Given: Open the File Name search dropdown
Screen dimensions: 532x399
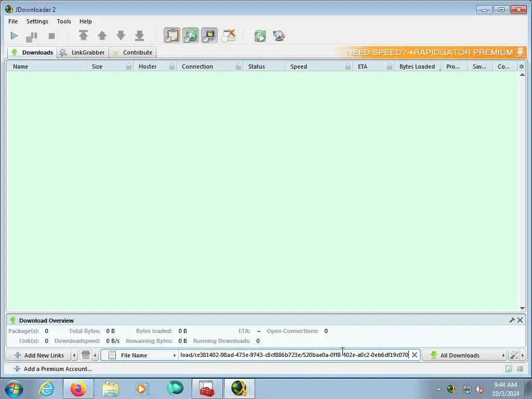Looking at the screenshot, I should coord(140,355).
